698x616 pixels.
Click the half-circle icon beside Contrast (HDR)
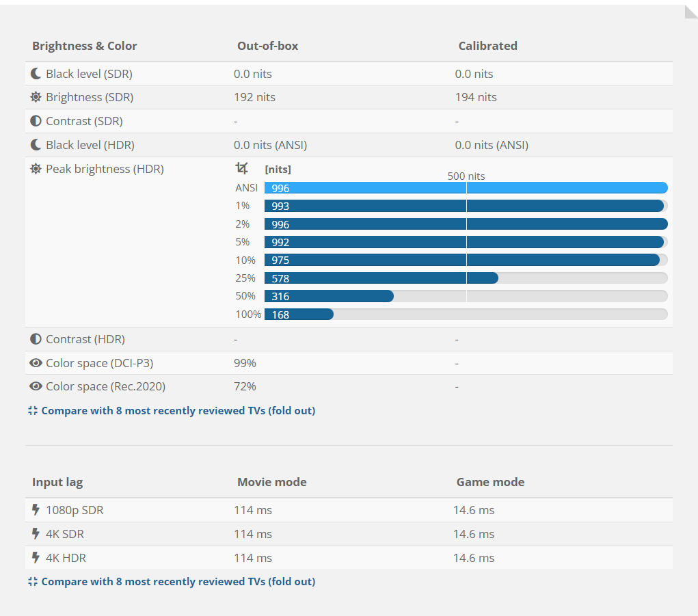(x=36, y=339)
